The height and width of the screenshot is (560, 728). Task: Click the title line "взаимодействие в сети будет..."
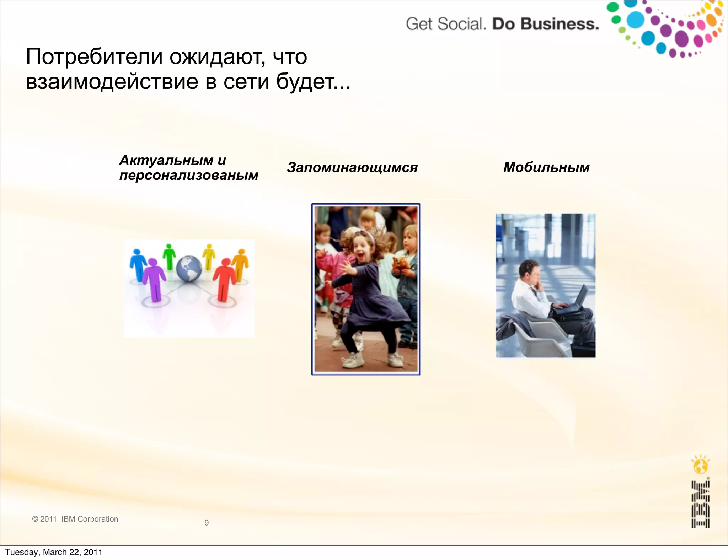pyautogui.click(x=188, y=81)
